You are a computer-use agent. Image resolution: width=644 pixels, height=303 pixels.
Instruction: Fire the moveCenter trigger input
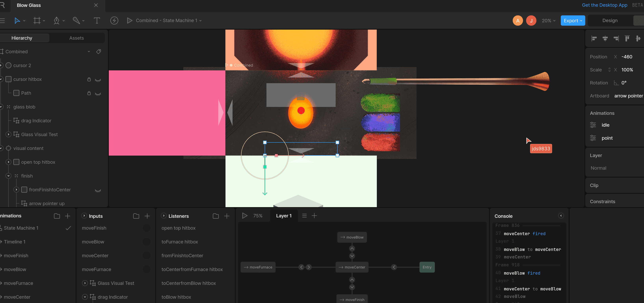click(x=146, y=255)
